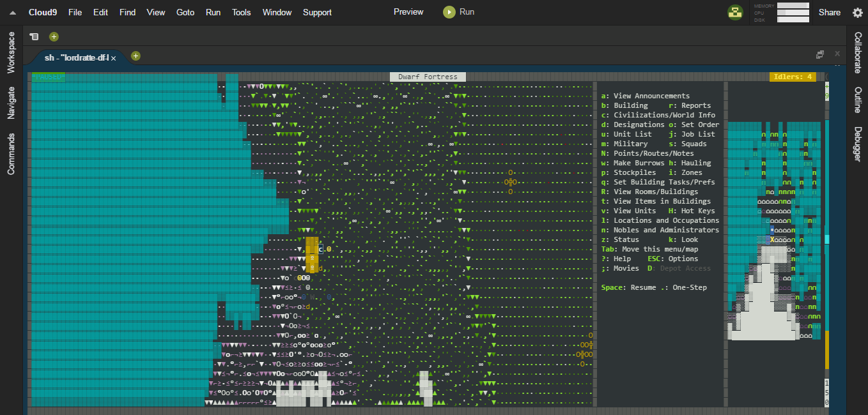Click the Idlers: 4 indicator in the game
This screenshot has height=415, width=868.
click(793, 77)
